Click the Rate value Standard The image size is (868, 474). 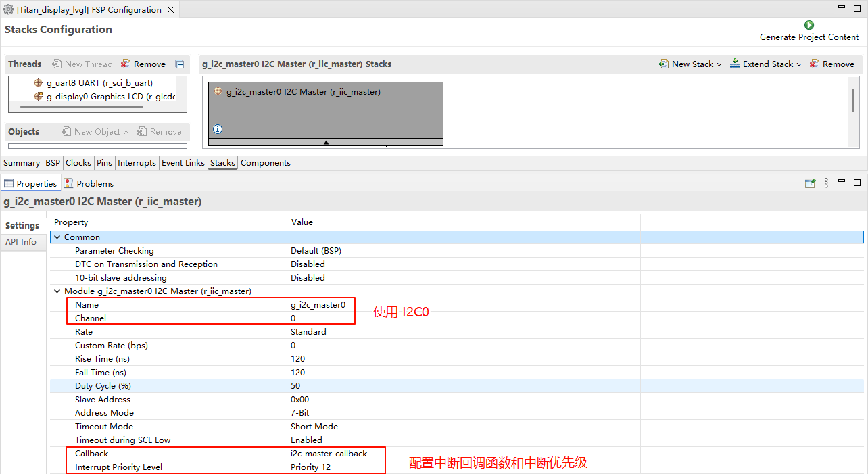pos(308,332)
